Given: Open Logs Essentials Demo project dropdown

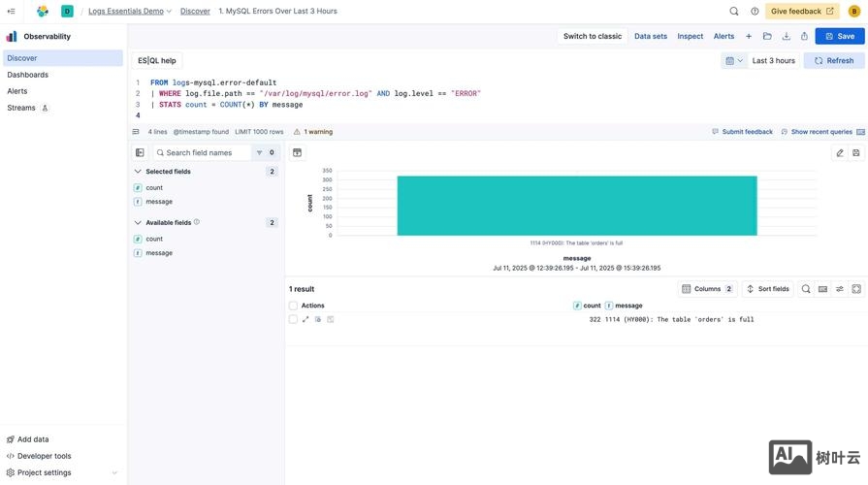Looking at the screenshot, I should (130, 11).
